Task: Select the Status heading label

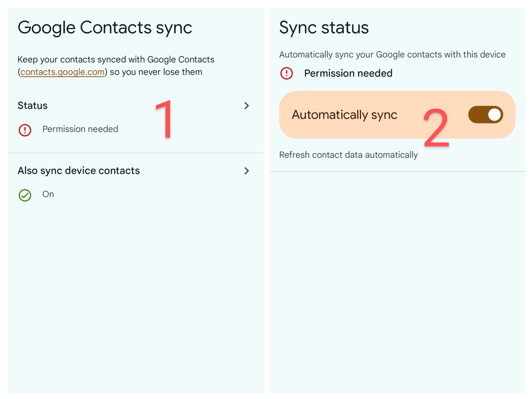Action: [x=33, y=106]
